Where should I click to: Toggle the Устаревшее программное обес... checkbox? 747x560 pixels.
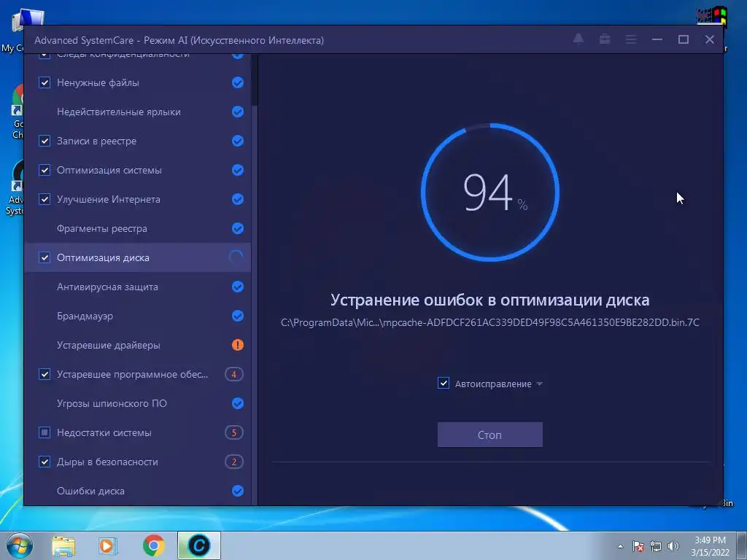pyautogui.click(x=44, y=374)
